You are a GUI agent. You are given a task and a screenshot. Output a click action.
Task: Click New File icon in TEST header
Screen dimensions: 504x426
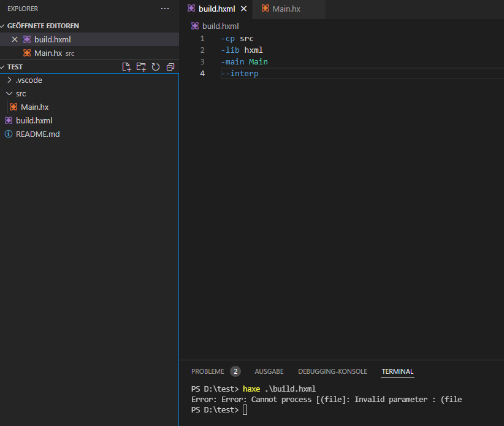click(127, 67)
